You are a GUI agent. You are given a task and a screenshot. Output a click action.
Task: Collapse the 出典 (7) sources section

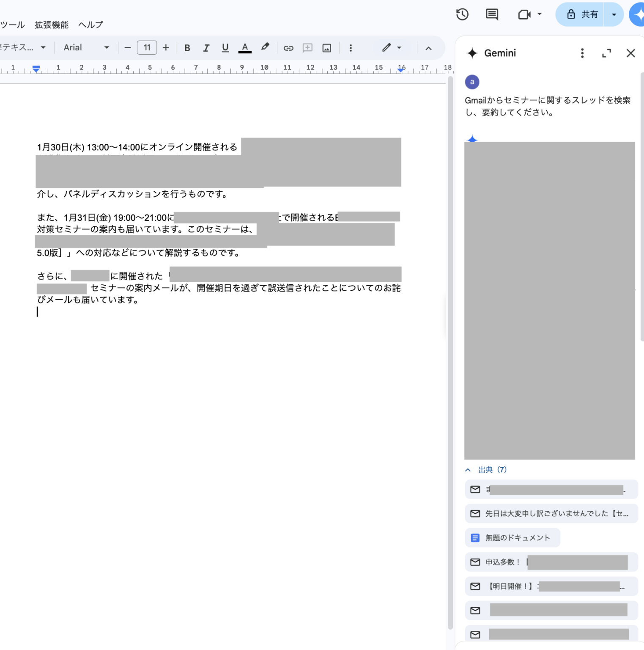[468, 470]
